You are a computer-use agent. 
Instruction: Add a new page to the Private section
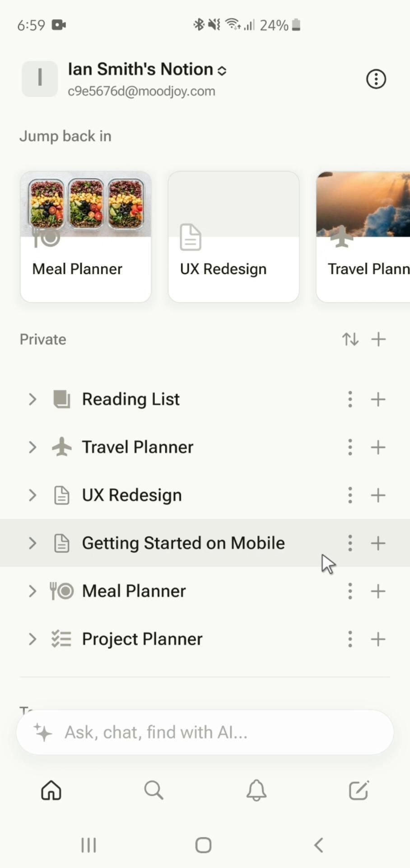pyautogui.click(x=378, y=339)
